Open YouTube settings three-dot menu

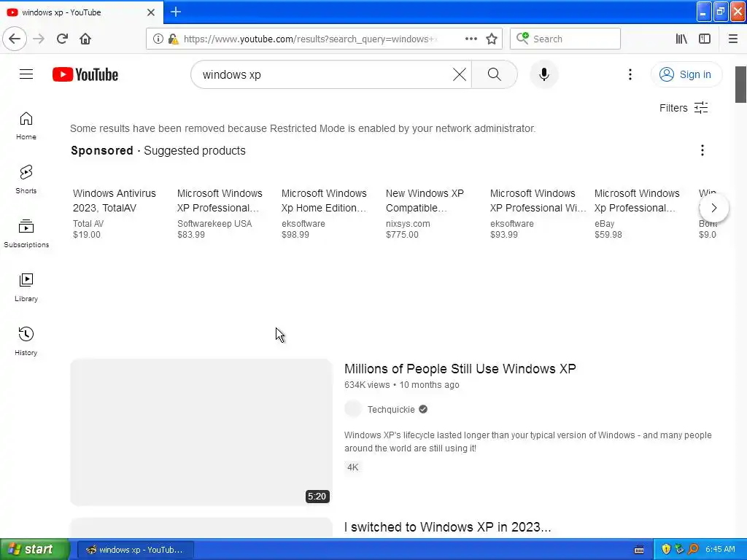630,74
